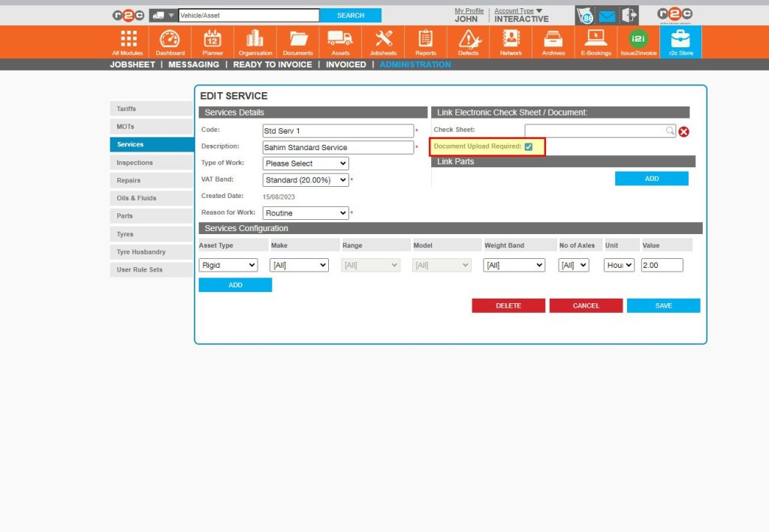Switch to the JOBSHEET tab
Viewport: 769px width, 532px height.
pyautogui.click(x=132, y=65)
